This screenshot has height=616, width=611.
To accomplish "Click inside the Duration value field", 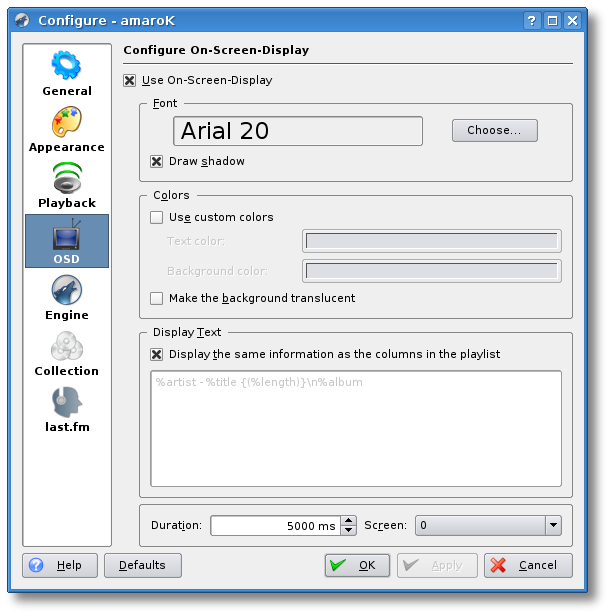I will 274,525.
